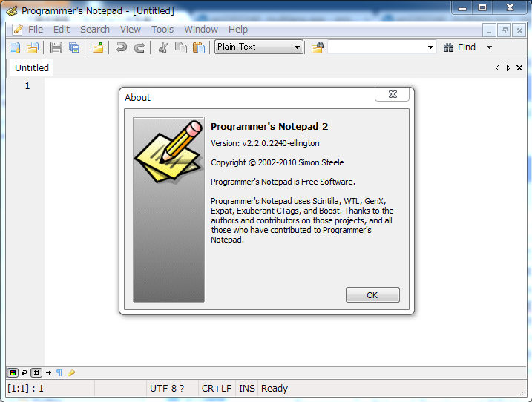
Task: Expand the Find button dropdown arrow
Action: [489, 47]
